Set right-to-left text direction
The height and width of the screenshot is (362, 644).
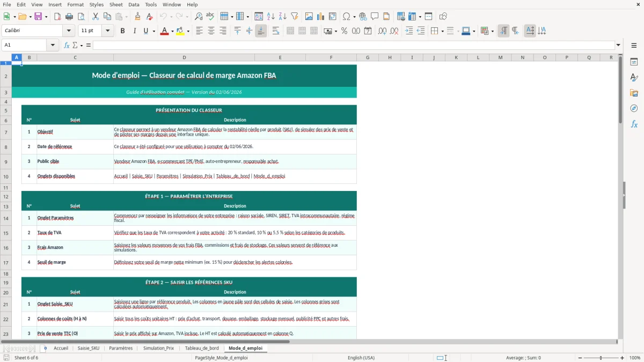tap(515, 31)
